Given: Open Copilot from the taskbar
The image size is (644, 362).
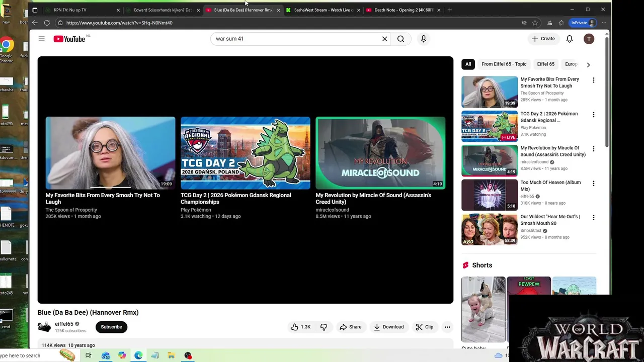Looking at the screenshot, I should [x=122, y=355].
